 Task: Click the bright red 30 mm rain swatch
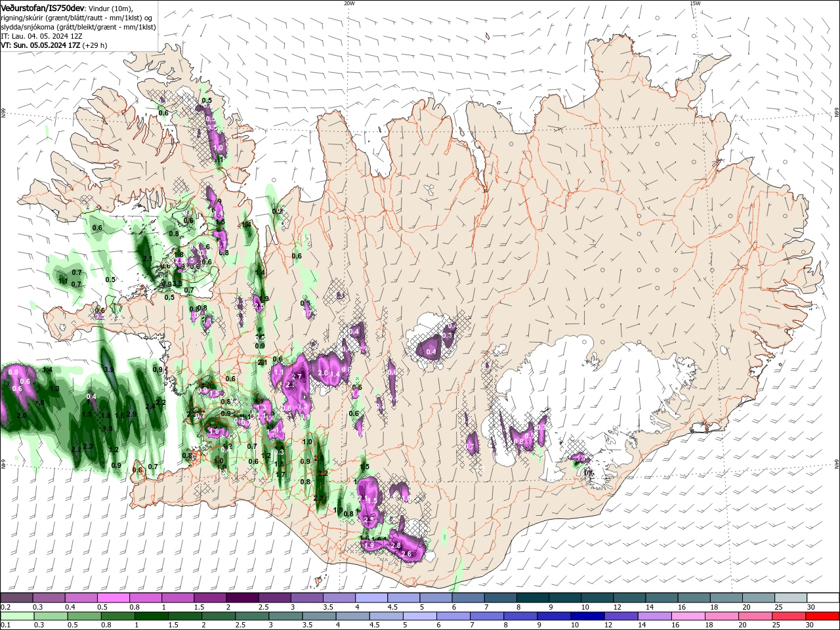pyautogui.click(x=823, y=616)
